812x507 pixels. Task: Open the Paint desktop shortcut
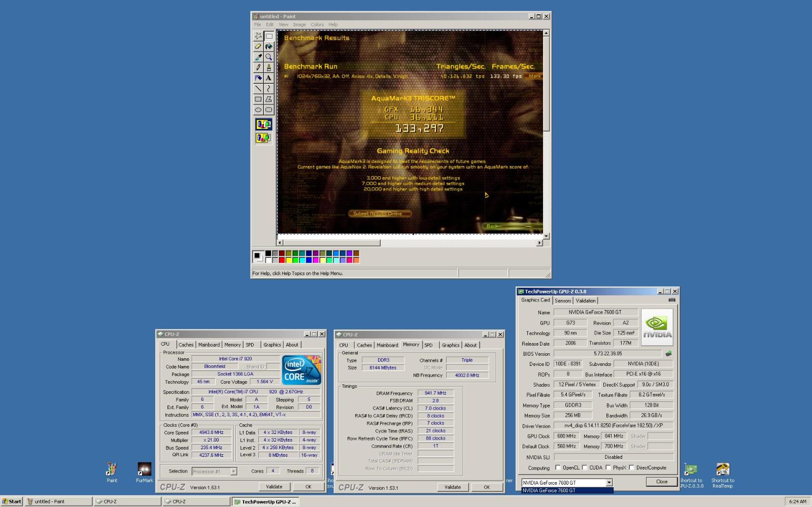[112, 472]
